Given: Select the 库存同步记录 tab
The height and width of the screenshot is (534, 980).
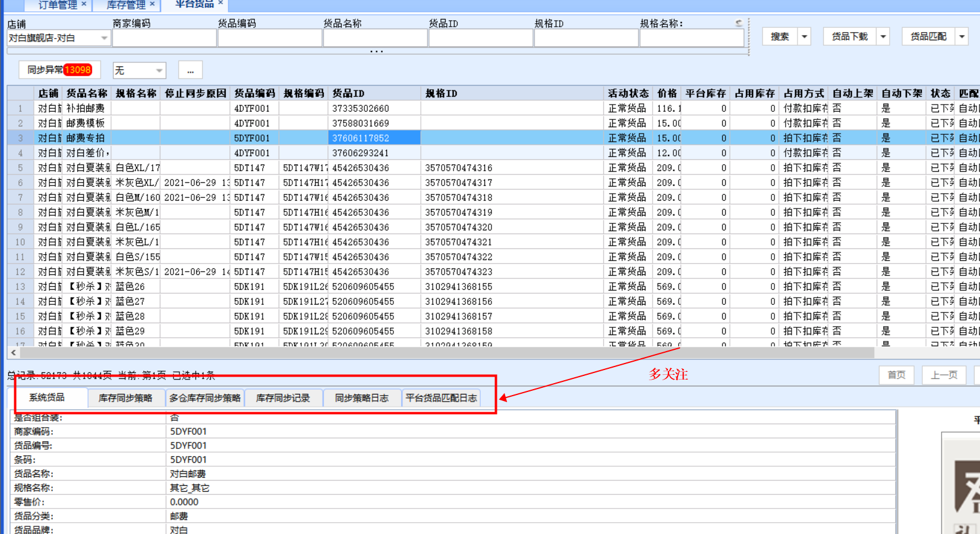Looking at the screenshot, I should [x=283, y=398].
